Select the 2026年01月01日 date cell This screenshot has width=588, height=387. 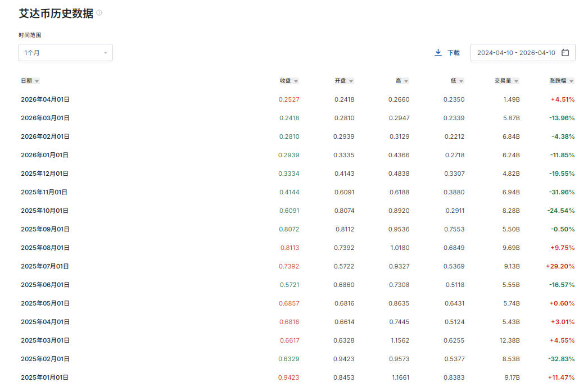(x=44, y=155)
